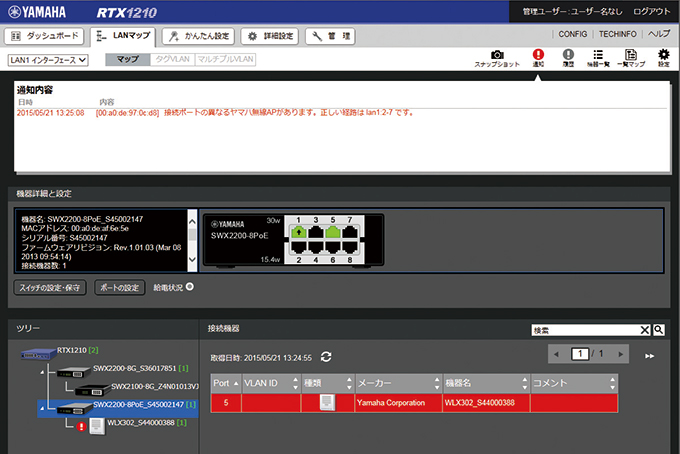
Task: Select port 8 on the switch image
Action: pyautogui.click(x=350, y=247)
